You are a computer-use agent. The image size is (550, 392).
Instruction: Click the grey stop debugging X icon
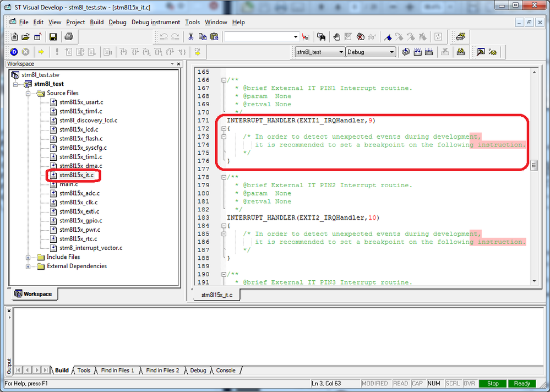click(26, 52)
